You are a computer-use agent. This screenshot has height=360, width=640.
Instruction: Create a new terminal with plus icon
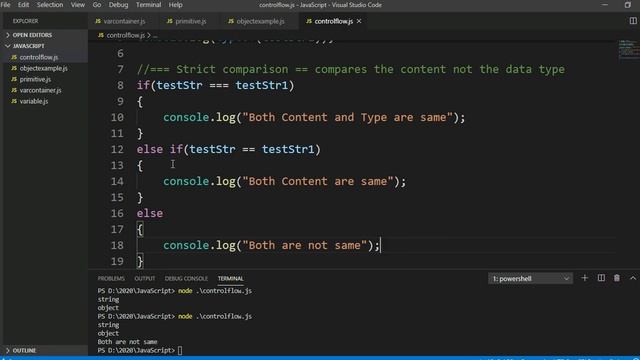(584, 278)
